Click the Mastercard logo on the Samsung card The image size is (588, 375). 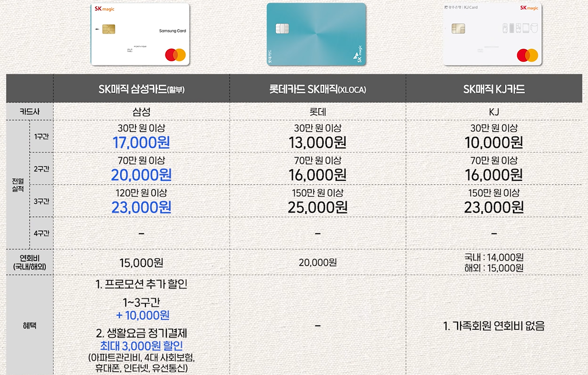[x=175, y=55]
